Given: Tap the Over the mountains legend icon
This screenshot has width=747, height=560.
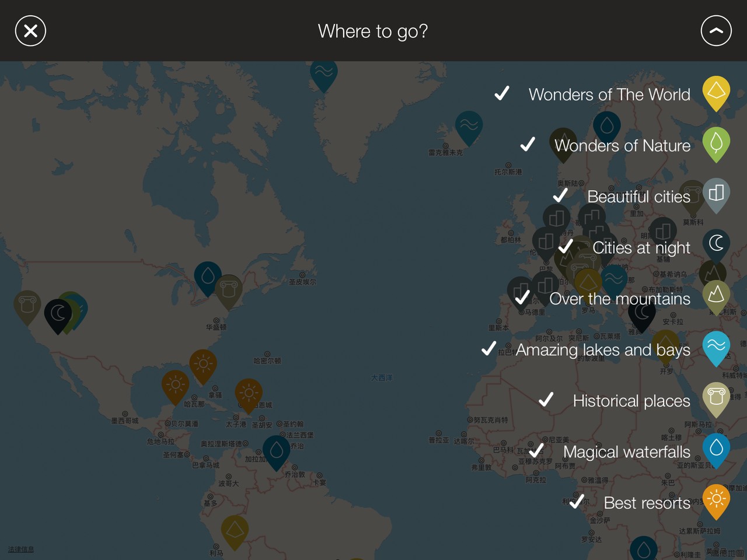Looking at the screenshot, I should [x=716, y=297].
